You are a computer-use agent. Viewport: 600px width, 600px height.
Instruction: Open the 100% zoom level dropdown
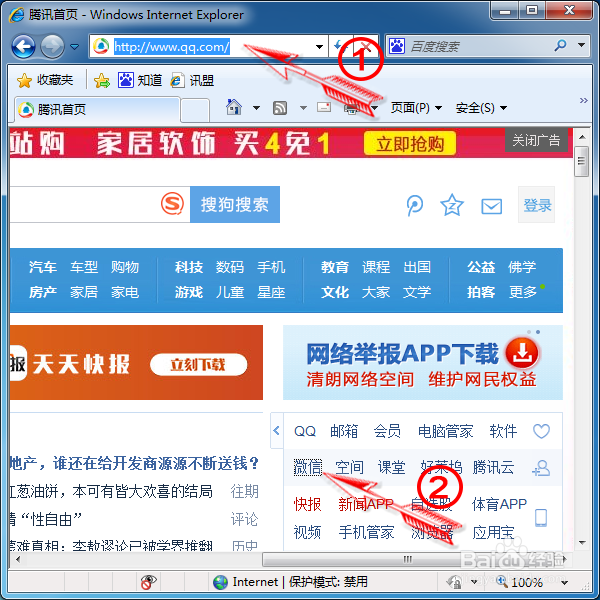[564, 583]
